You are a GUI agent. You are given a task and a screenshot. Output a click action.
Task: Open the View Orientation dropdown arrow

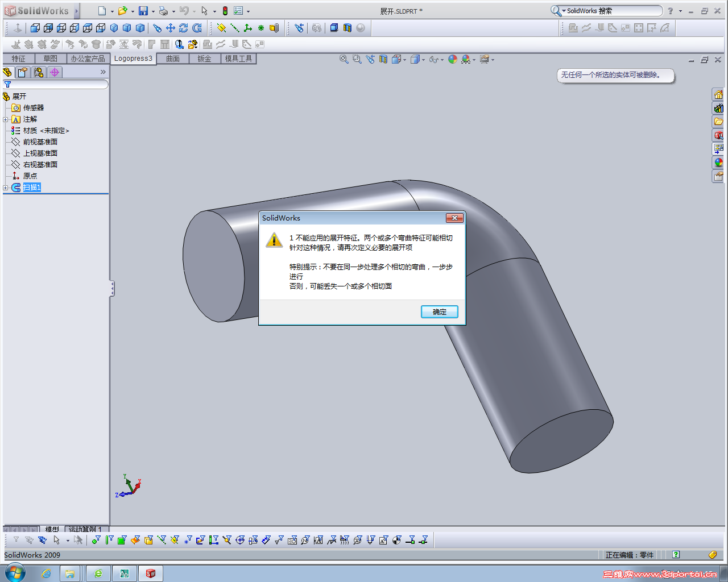click(x=404, y=60)
